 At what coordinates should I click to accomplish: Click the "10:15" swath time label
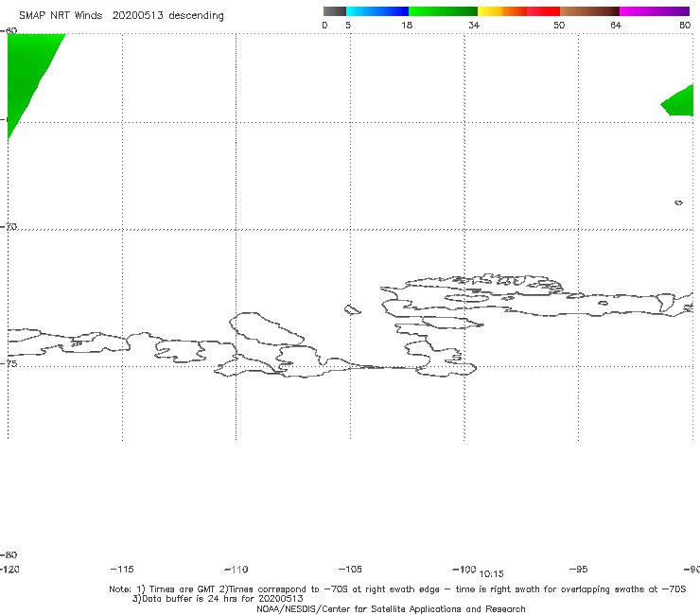pyautogui.click(x=491, y=574)
